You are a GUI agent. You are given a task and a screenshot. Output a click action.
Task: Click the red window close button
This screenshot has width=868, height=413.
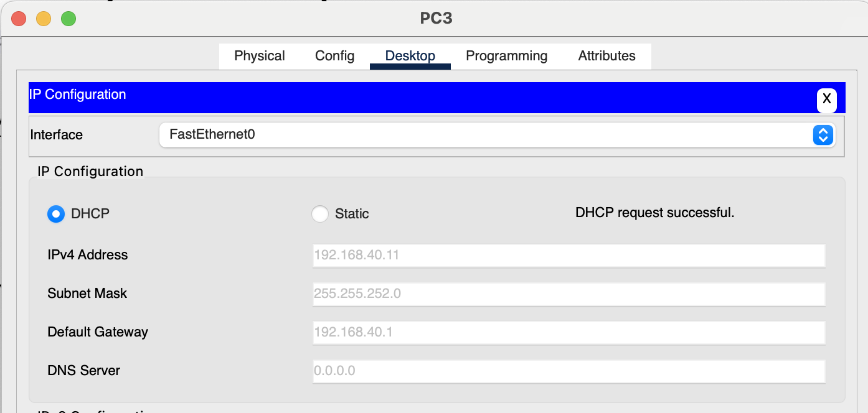tap(19, 19)
